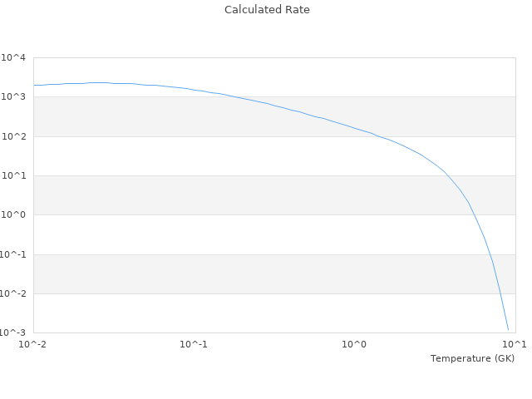532x399 pixels.
Task: Click the "Calculated Rate" chart title
Action: click(x=267, y=10)
